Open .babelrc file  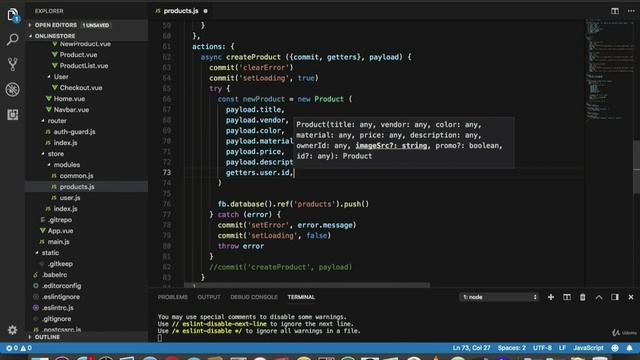click(54, 275)
